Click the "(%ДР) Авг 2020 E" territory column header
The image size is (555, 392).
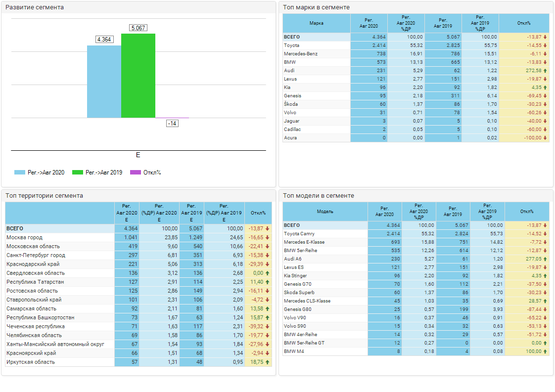(159, 213)
